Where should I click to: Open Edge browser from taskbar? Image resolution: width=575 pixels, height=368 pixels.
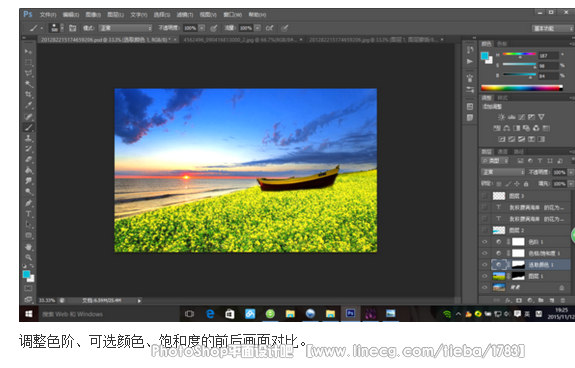point(210,314)
